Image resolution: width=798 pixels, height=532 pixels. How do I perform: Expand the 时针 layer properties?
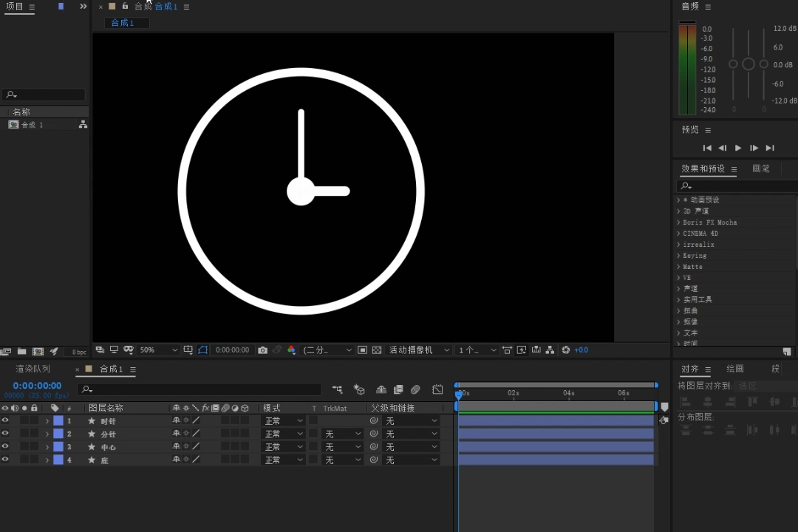(x=47, y=421)
